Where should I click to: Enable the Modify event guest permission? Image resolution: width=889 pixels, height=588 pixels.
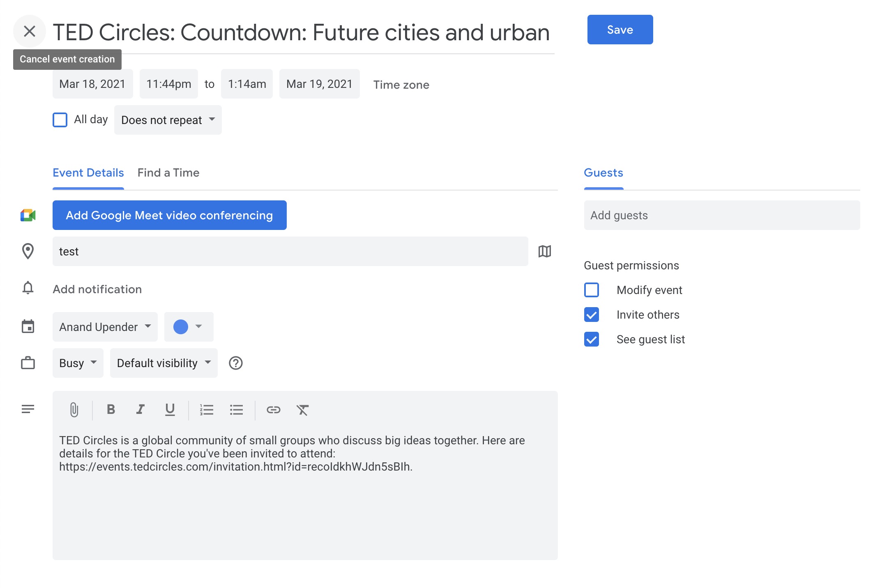point(592,290)
